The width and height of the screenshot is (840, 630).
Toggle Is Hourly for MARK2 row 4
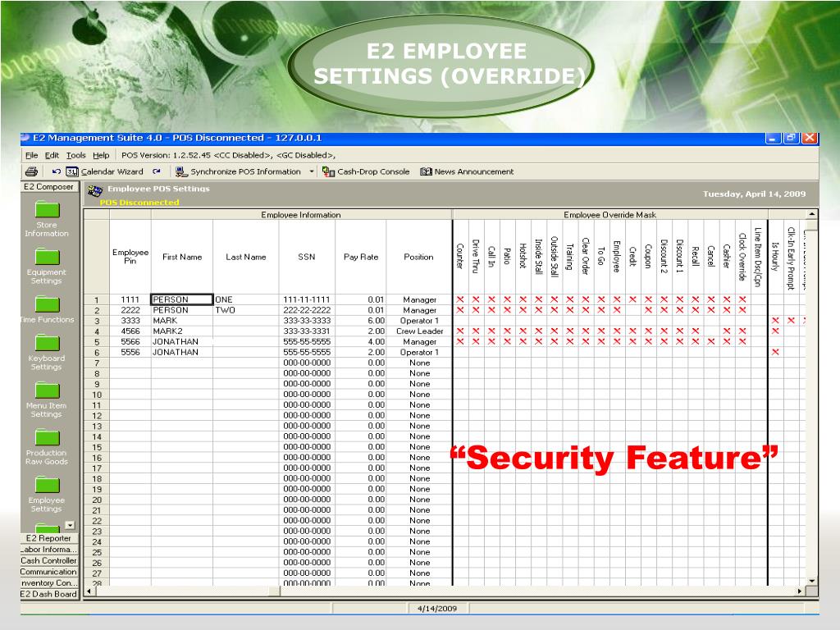[x=775, y=331]
